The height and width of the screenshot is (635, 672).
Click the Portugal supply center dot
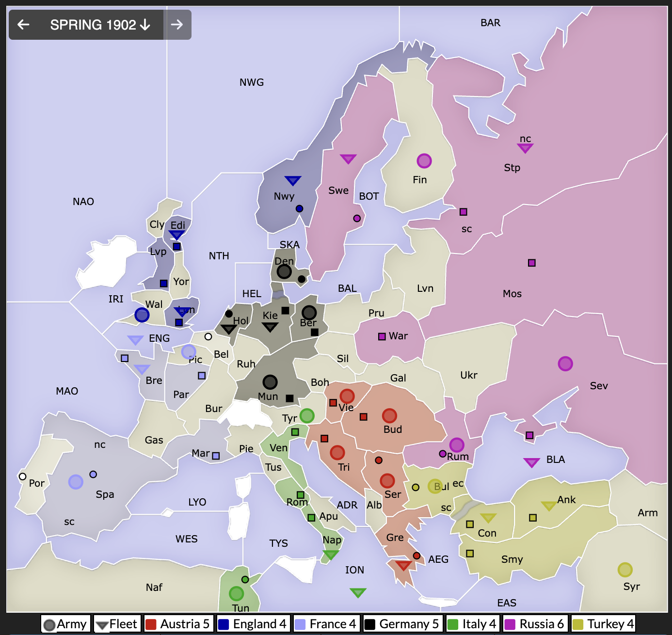[x=22, y=476]
